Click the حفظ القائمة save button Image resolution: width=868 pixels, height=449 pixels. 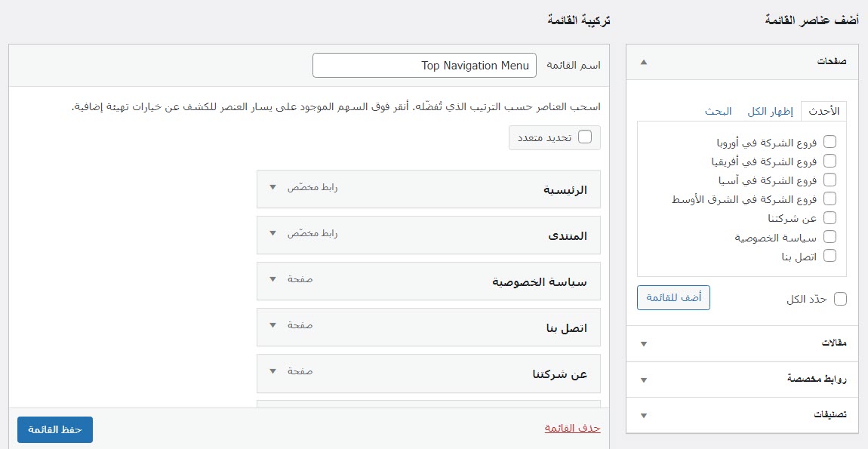[x=55, y=429]
